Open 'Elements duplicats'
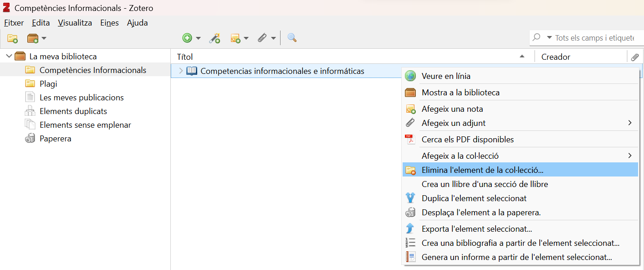Screen dimensions: 644x270 pyautogui.click(x=73, y=111)
